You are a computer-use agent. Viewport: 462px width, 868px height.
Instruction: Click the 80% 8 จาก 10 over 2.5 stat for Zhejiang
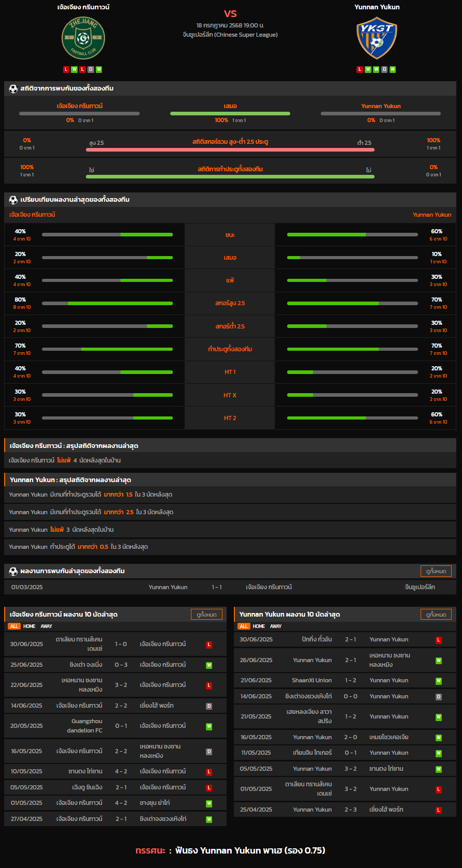coord(21,303)
